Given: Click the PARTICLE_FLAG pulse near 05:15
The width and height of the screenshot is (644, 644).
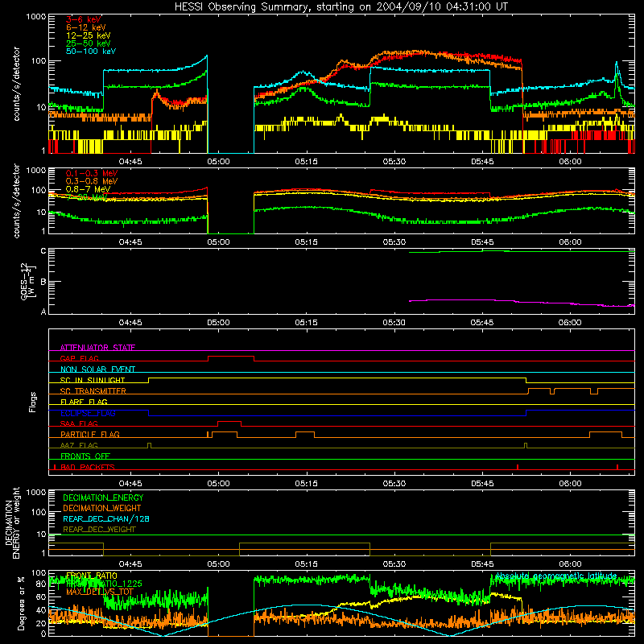Looking at the screenshot, I should pyautogui.click(x=305, y=432).
